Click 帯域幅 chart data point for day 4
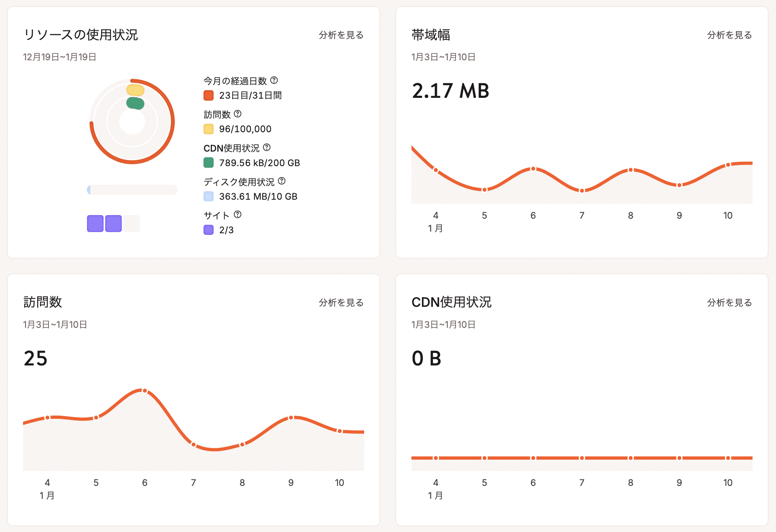The width and height of the screenshot is (776, 532). tap(436, 170)
